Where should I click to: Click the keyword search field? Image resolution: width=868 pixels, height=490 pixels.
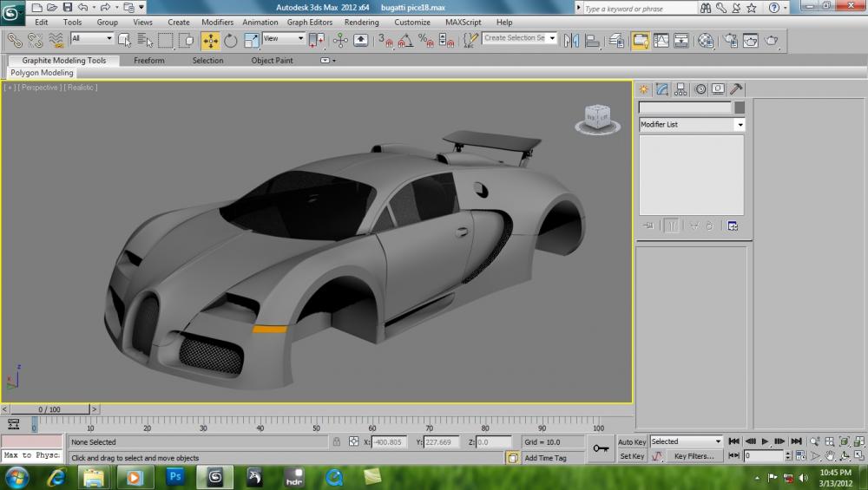point(640,9)
